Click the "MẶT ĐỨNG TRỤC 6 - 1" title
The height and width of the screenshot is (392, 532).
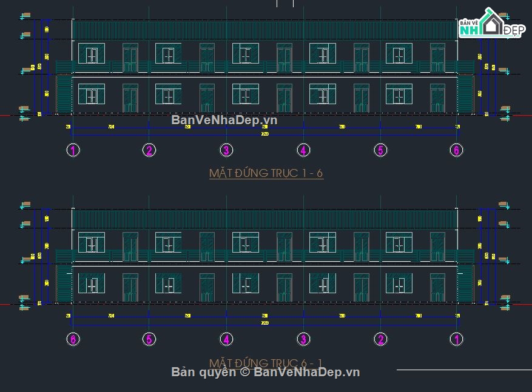click(x=266, y=362)
